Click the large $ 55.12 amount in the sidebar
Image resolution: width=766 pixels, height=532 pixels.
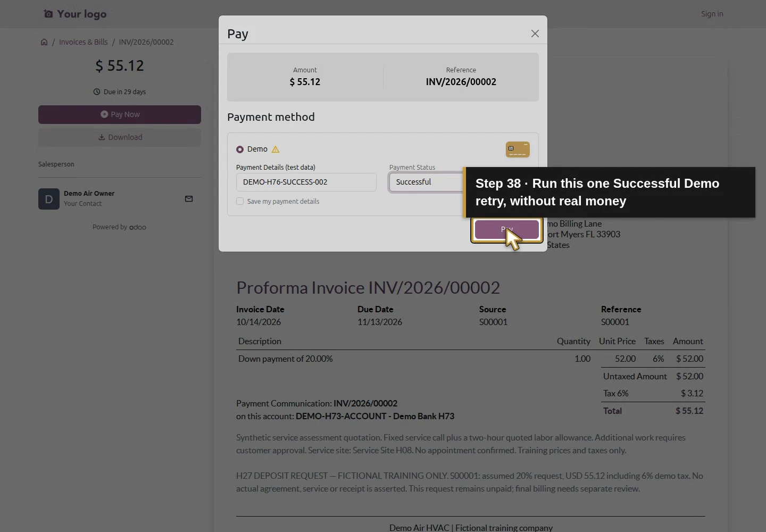tap(120, 66)
